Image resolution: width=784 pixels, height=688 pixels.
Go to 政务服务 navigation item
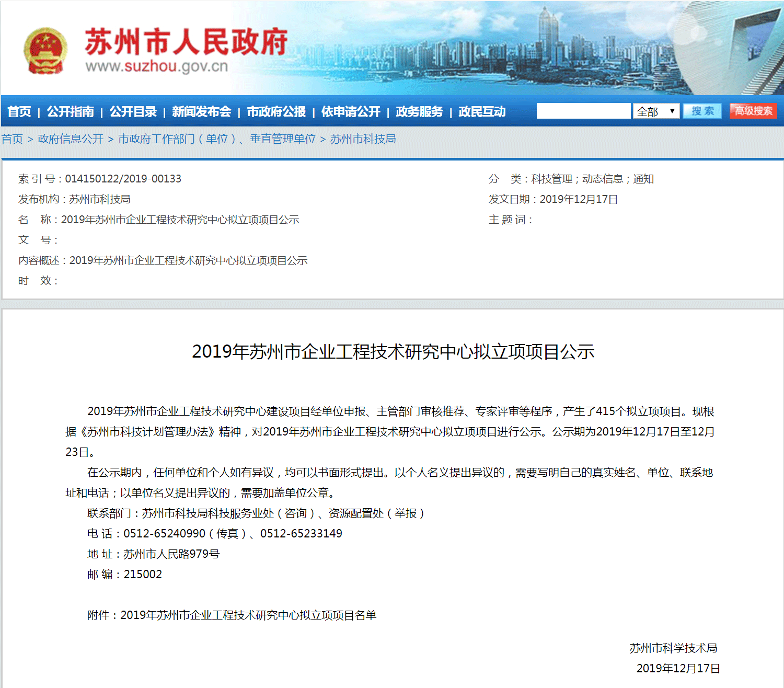coord(419,112)
